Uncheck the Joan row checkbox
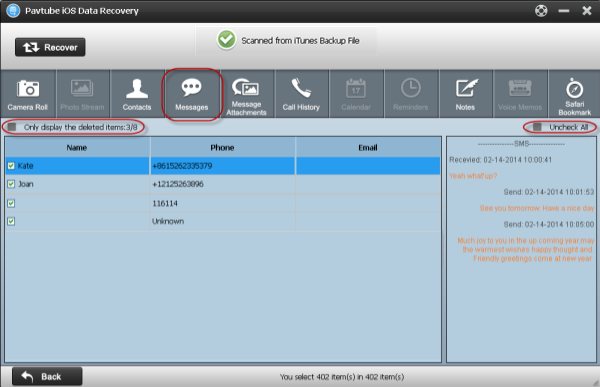The image size is (600, 387). pyautogui.click(x=11, y=184)
